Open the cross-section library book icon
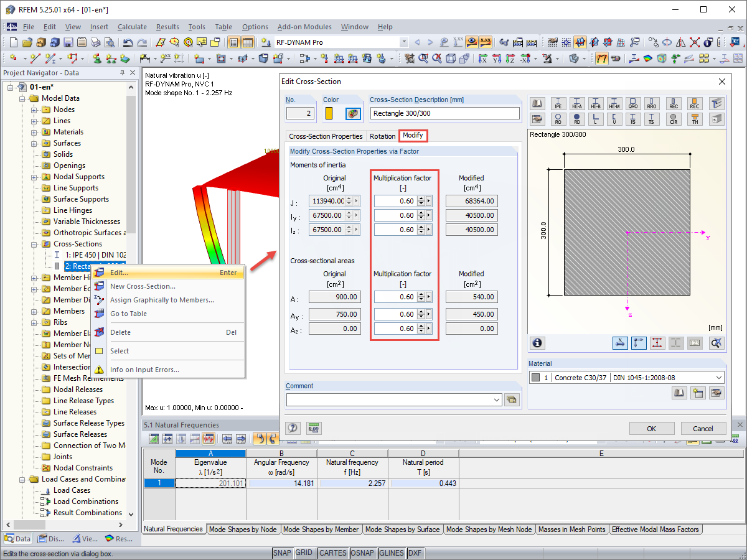Image resolution: width=747 pixels, height=560 pixels. coord(537,103)
